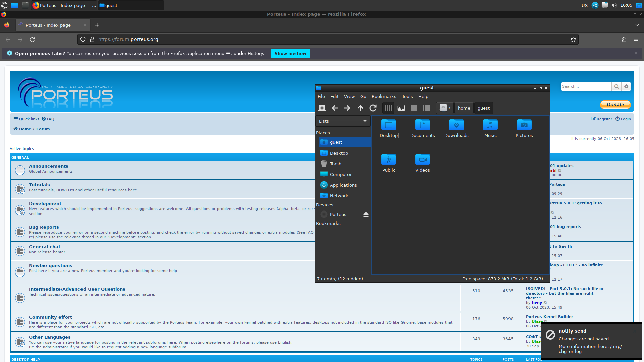Go back in the guest file manager
The image size is (644, 362).
coord(335,108)
